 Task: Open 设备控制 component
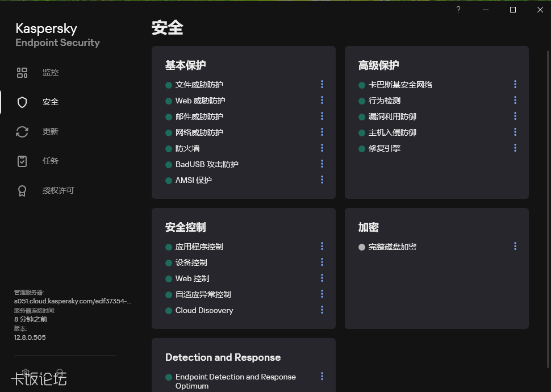point(191,262)
